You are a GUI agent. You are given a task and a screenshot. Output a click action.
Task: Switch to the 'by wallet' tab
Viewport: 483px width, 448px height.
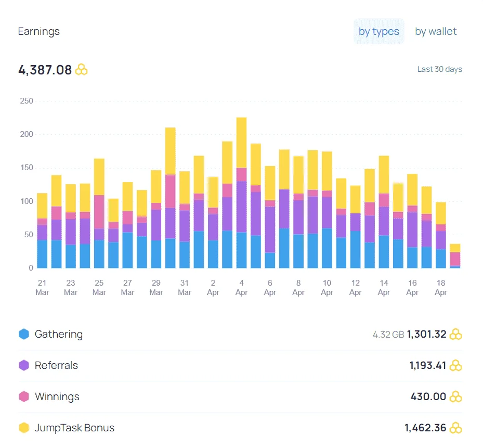click(436, 31)
